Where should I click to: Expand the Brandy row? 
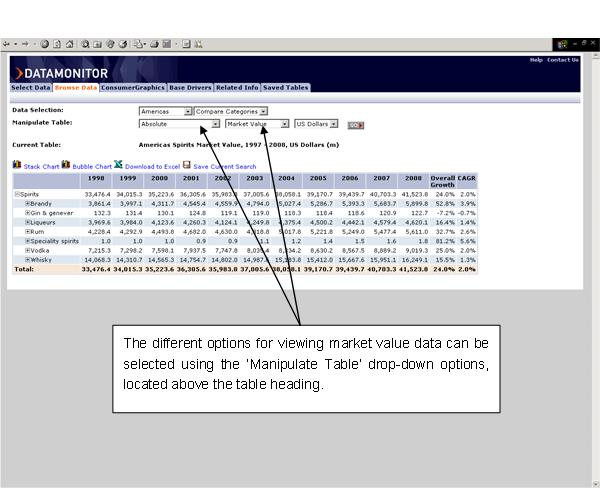pos(28,203)
